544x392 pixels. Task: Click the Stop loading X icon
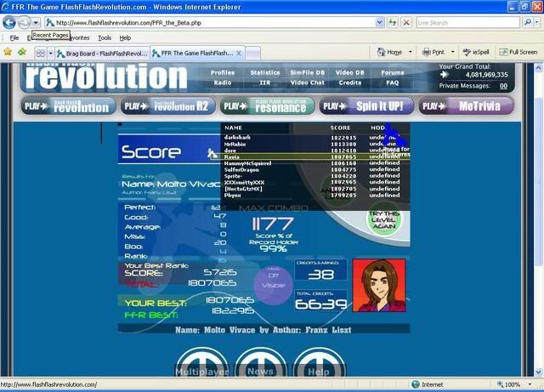(406, 22)
